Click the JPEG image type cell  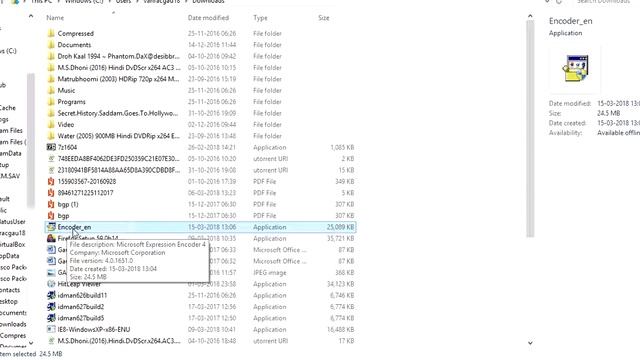[x=269, y=273]
